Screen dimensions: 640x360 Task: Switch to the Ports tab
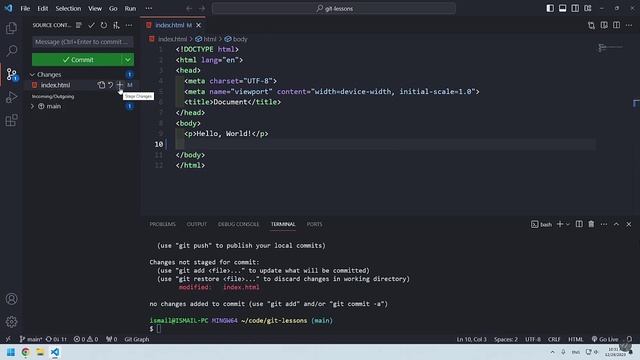[x=314, y=224]
